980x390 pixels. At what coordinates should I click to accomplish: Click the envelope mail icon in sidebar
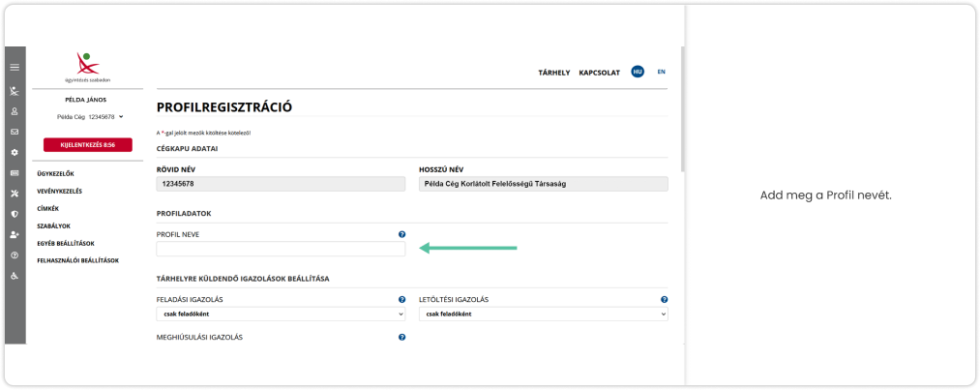coord(15,132)
